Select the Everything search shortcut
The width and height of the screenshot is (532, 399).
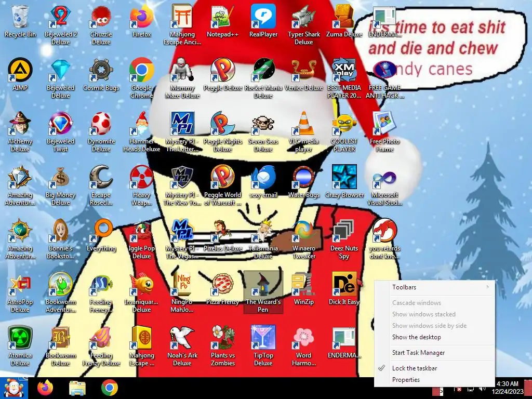click(x=101, y=235)
